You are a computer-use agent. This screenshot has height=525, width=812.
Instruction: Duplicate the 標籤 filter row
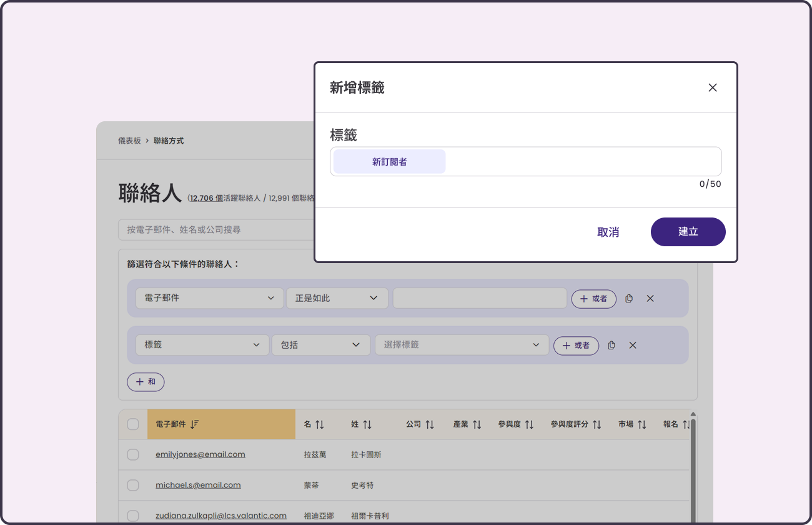[611, 345]
